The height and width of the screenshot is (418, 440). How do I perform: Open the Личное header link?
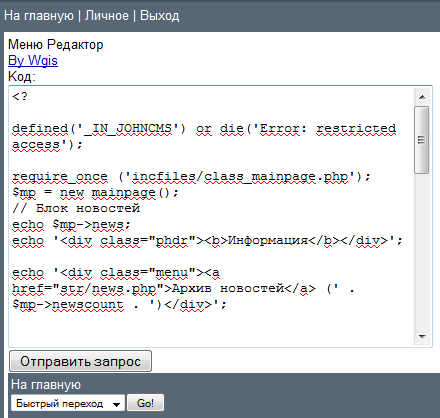coord(107,16)
